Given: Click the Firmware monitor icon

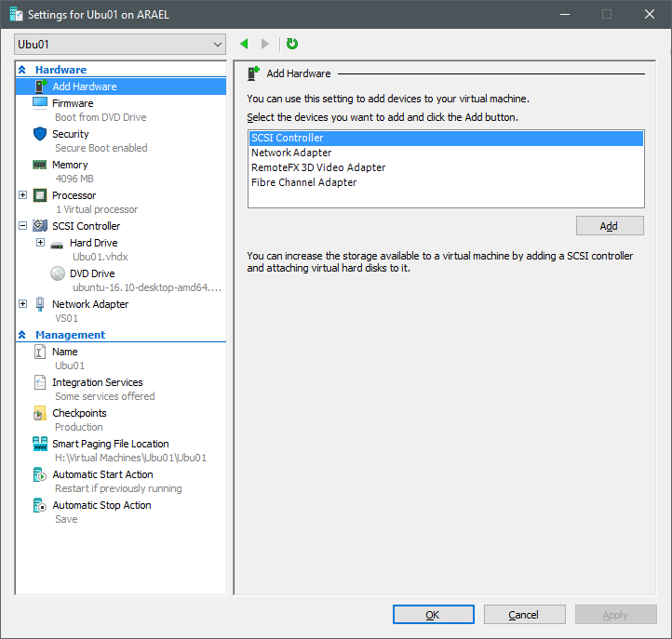Looking at the screenshot, I should (40, 103).
